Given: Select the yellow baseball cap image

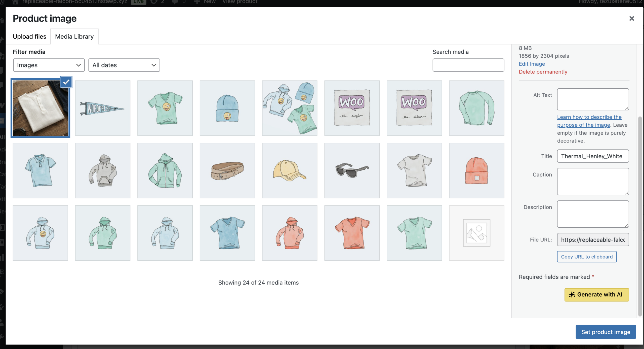Looking at the screenshot, I should [290, 170].
